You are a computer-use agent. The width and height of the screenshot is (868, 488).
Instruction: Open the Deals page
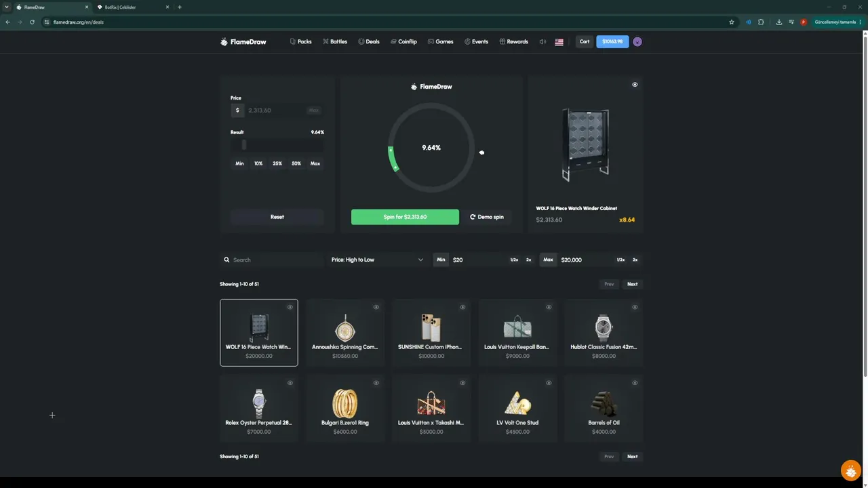click(369, 42)
